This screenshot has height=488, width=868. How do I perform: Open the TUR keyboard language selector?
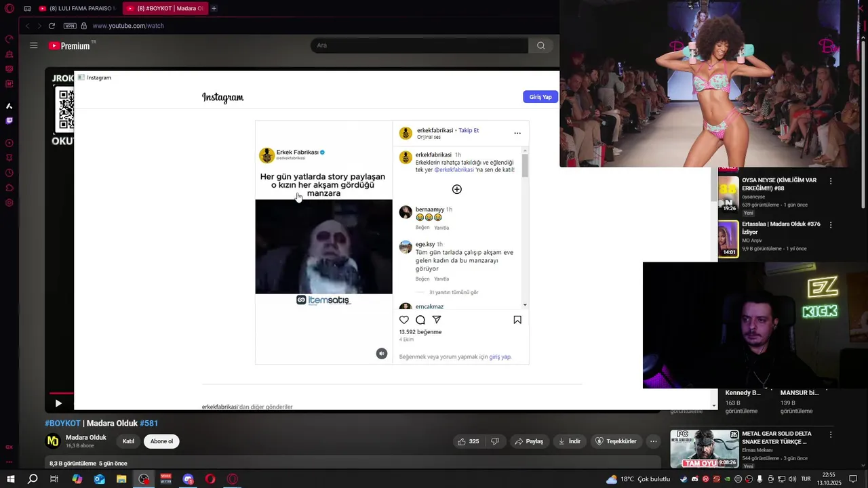tap(806, 479)
